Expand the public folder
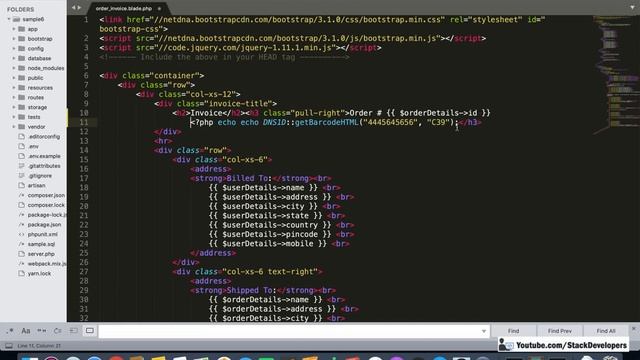The image size is (640, 360). tap(14, 78)
